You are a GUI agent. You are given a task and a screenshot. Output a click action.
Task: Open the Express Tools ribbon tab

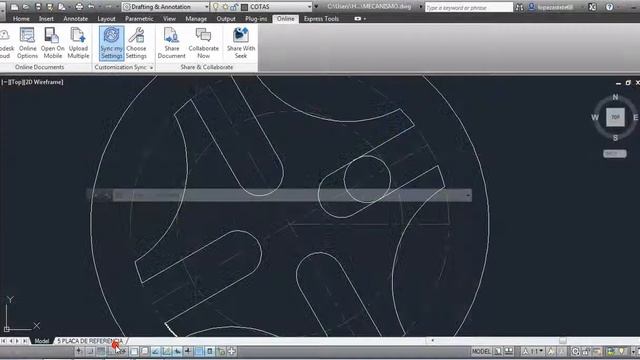click(x=321, y=19)
